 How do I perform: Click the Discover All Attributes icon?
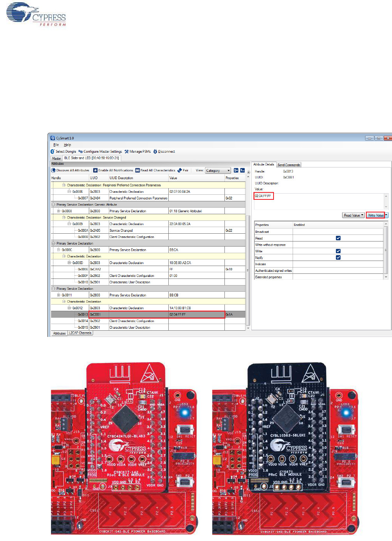[53, 170]
